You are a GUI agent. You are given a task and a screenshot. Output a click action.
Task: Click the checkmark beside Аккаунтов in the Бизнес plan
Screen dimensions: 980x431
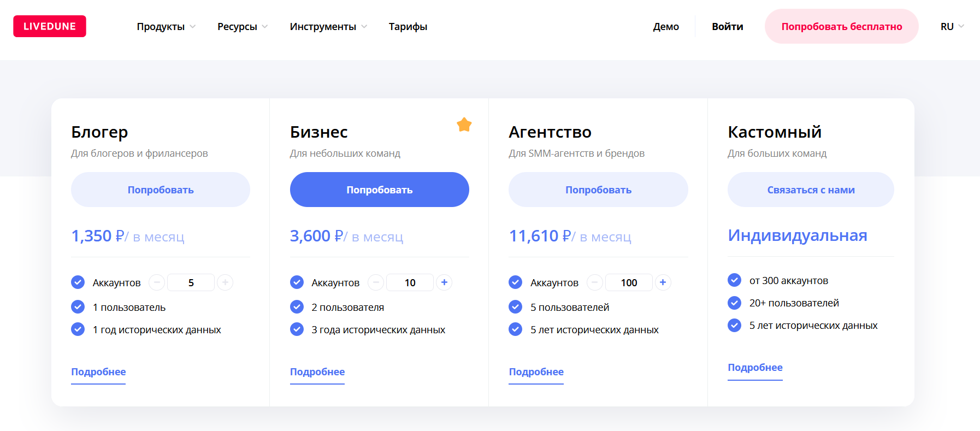pos(297,282)
